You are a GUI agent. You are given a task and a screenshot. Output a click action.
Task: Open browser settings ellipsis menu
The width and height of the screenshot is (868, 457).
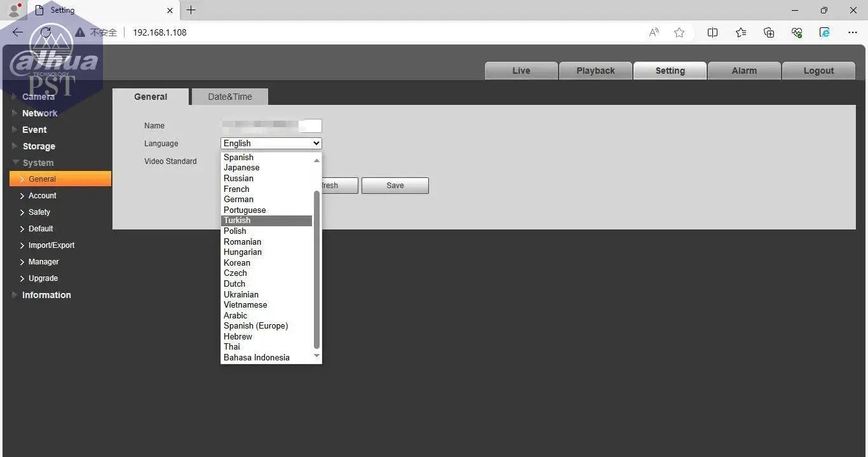tap(853, 32)
